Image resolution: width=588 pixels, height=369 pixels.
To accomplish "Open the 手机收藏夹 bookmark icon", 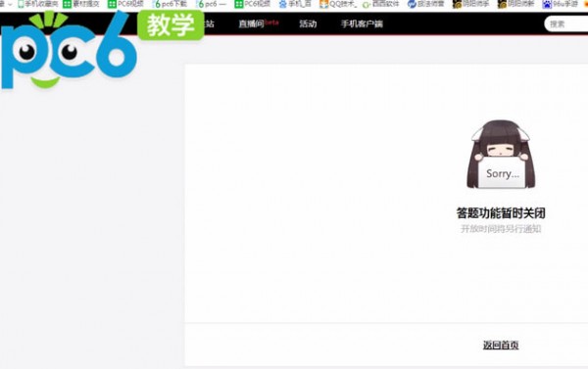I will pos(21,4).
